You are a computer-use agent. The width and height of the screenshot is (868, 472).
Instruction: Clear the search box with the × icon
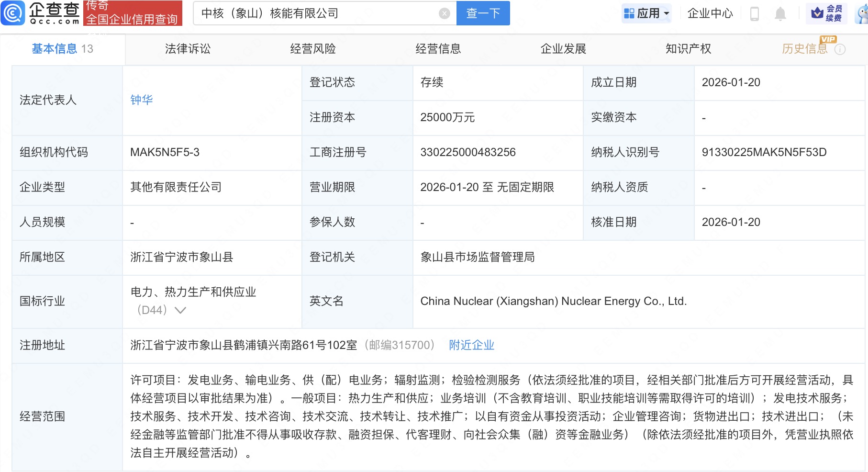444,13
